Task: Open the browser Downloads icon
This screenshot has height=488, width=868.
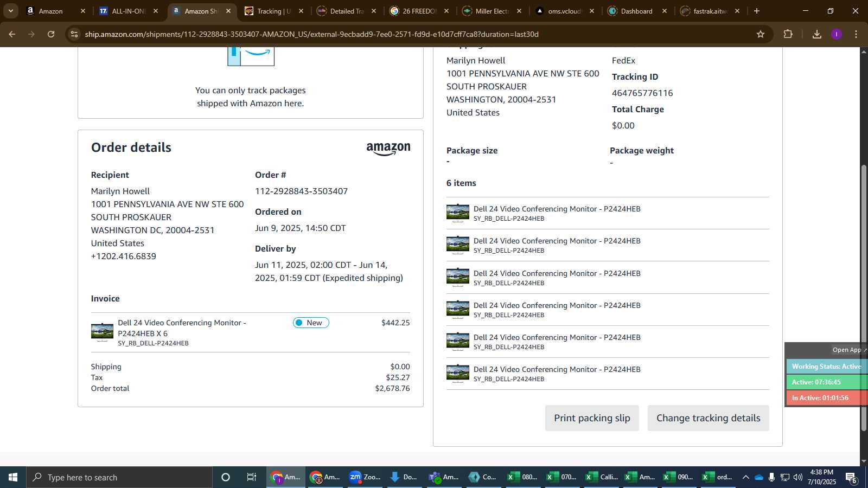Action: tap(817, 34)
